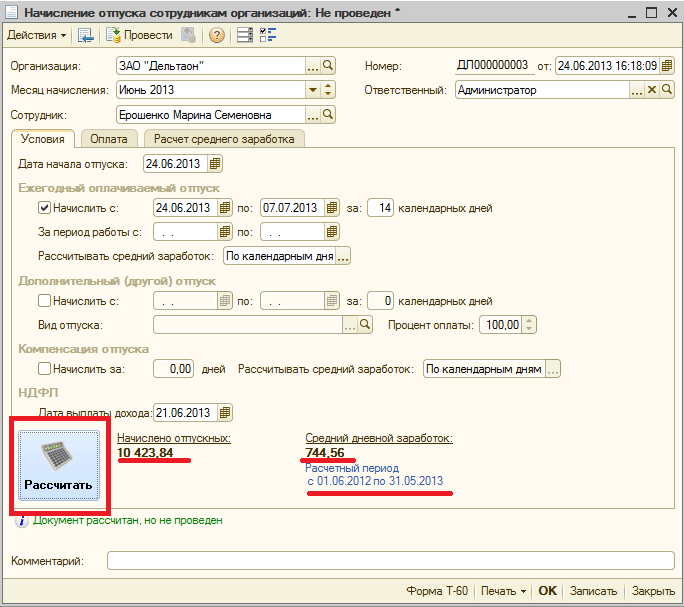Toggle annual leave Начислить с checkbox
The width and height of the screenshot is (684, 607).
44,208
